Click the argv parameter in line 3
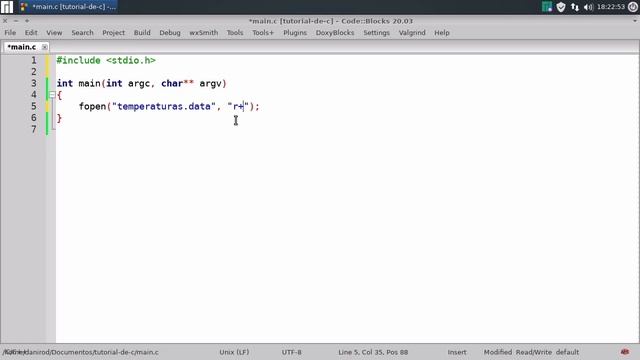640x360 pixels. coord(210,84)
